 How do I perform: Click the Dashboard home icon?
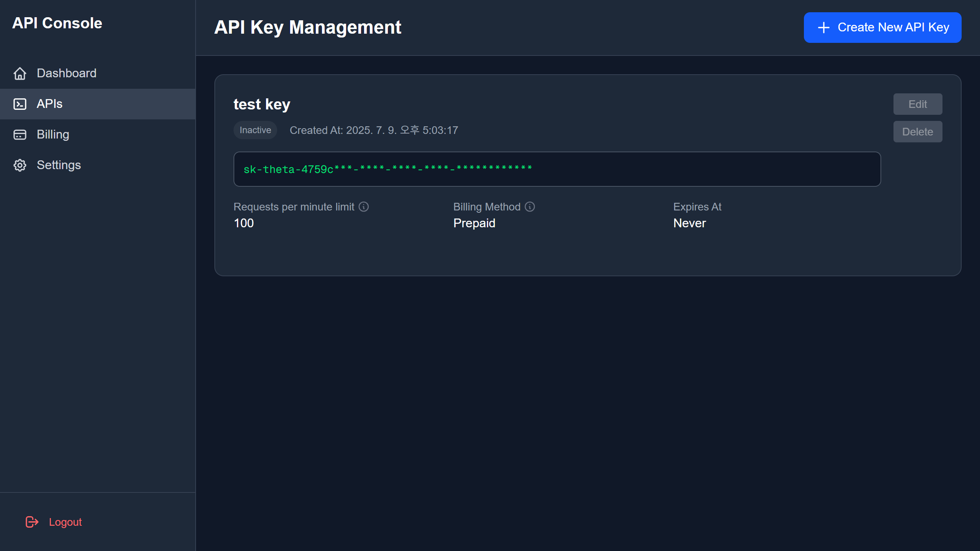click(20, 73)
